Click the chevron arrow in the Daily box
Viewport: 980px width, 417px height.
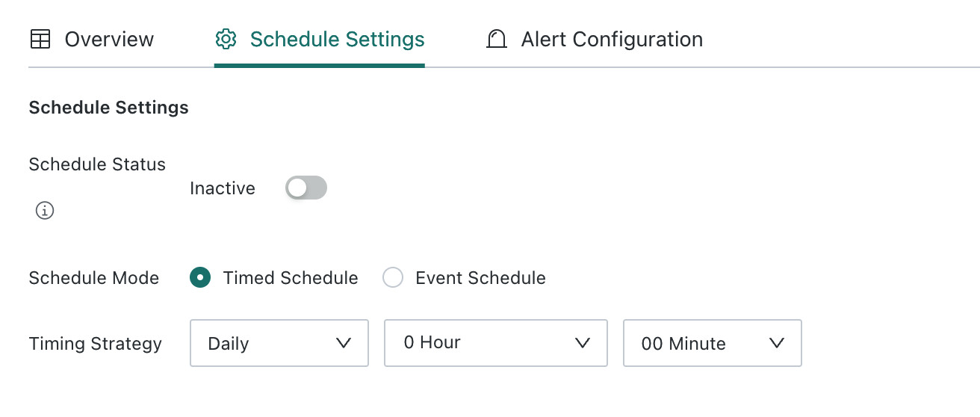pos(344,343)
